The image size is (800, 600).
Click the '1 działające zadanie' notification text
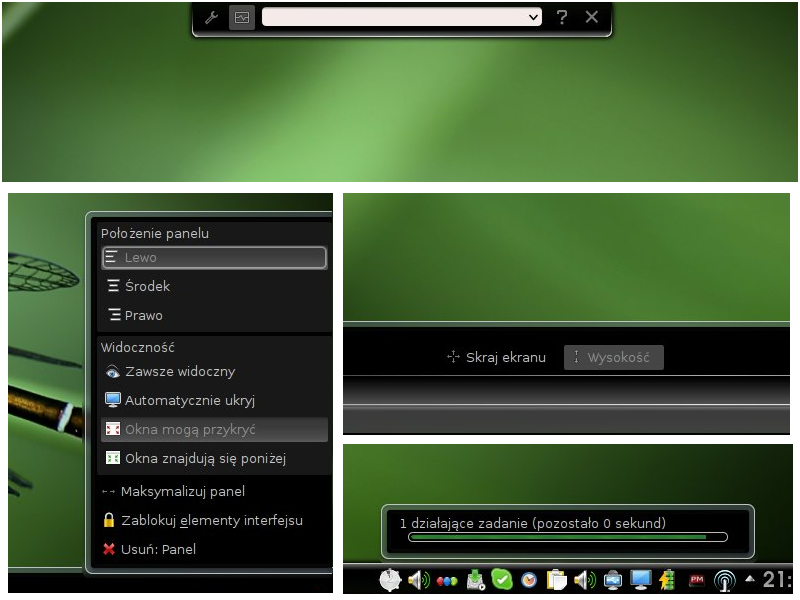point(533,523)
